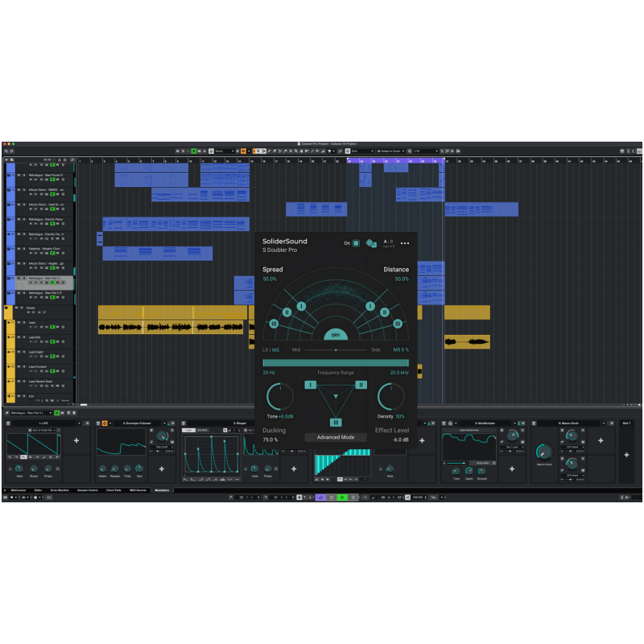Image resolution: width=644 pixels, height=644 pixels.
Task: Open Retrologue - Saw Pad 2 L track selector
Action: [x=31, y=413]
